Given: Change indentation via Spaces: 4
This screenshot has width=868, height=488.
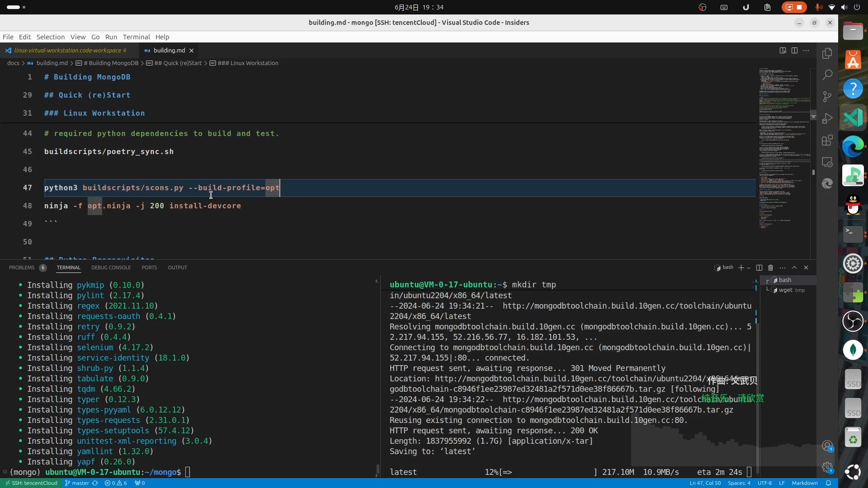Looking at the screenshot, I should pos(739,483).
